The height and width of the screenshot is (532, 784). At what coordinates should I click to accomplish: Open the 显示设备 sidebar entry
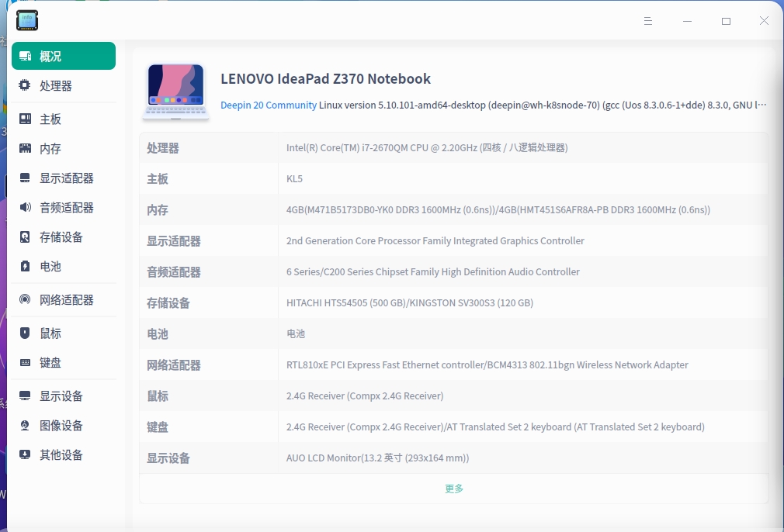tap(64, 396)
